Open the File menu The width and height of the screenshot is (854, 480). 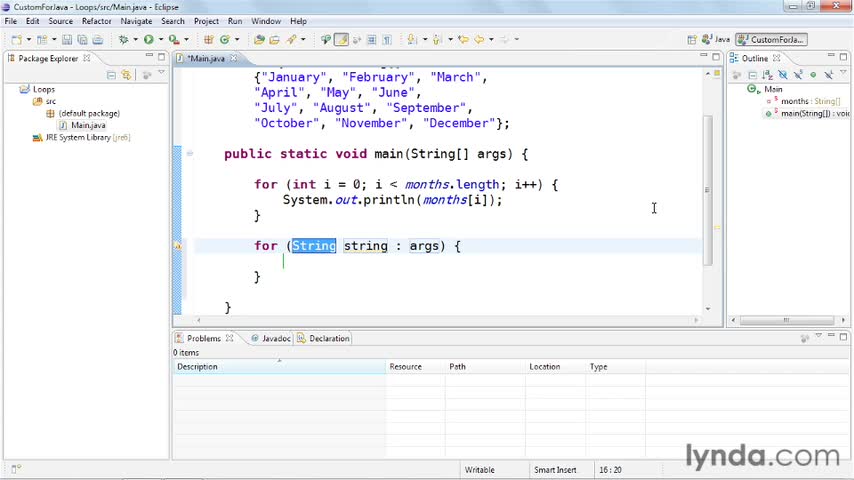(x=10, y=21)
